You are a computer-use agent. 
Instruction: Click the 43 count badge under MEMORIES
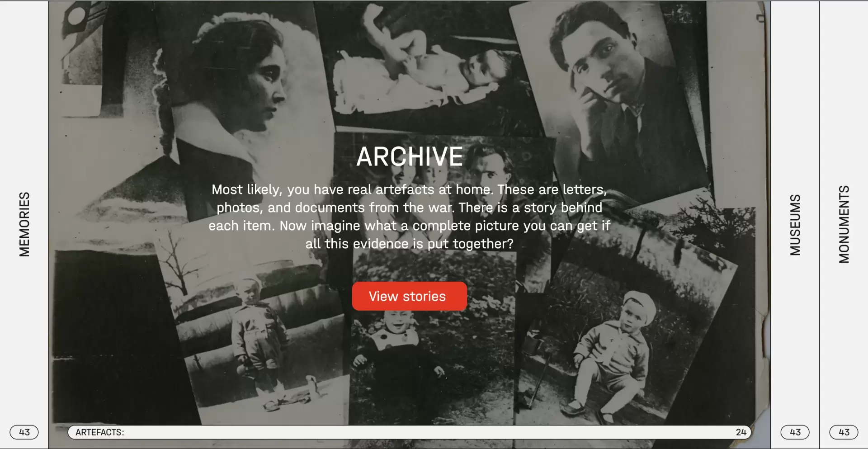[24, 432]
